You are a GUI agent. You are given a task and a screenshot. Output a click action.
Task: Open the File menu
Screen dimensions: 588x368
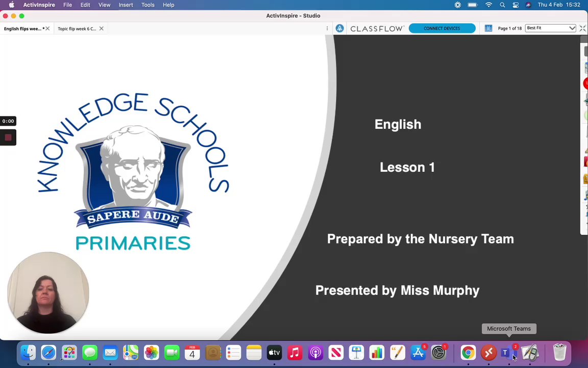click(x=67, y=5)
